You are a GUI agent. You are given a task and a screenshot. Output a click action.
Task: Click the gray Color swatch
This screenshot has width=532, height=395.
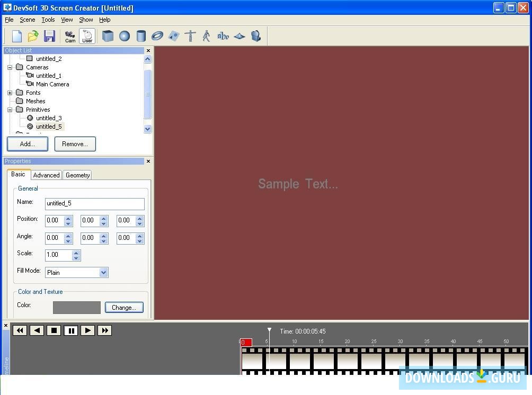pyautogui.click(x=77, y=308)
